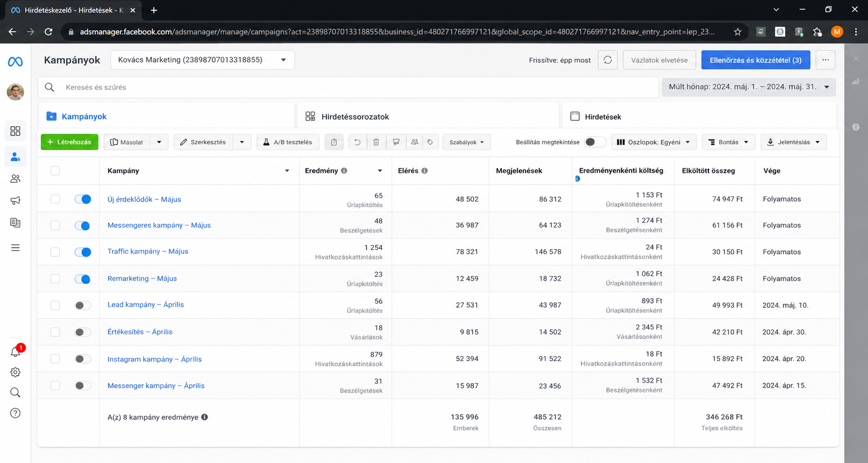Expand the Oszlopok: Egyéni dropdown
Screen dimensions: 868x463
click(x=654, y=142)
